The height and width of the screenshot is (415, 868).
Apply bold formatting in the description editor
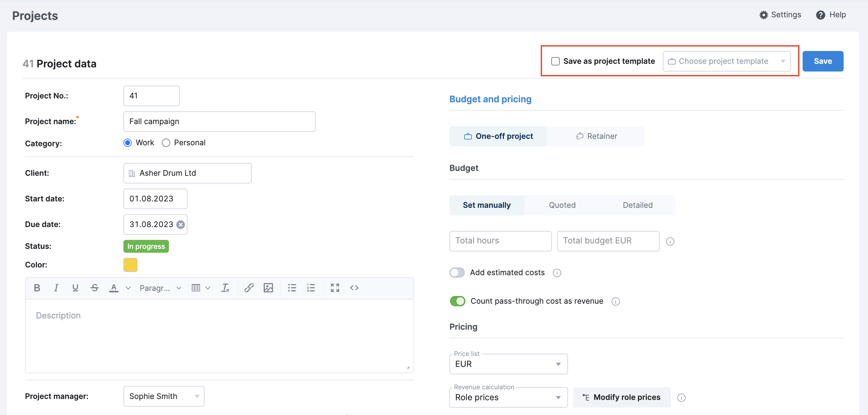(37, 288)
